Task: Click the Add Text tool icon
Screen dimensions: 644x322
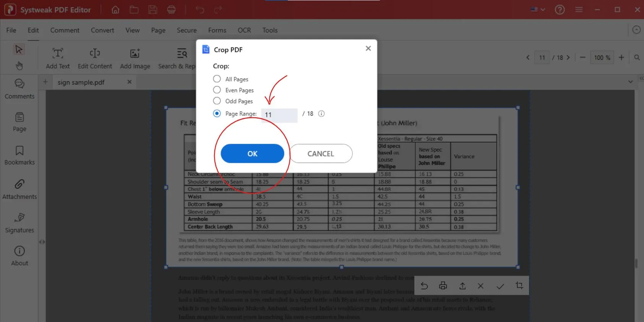Action: coord(58,53)
